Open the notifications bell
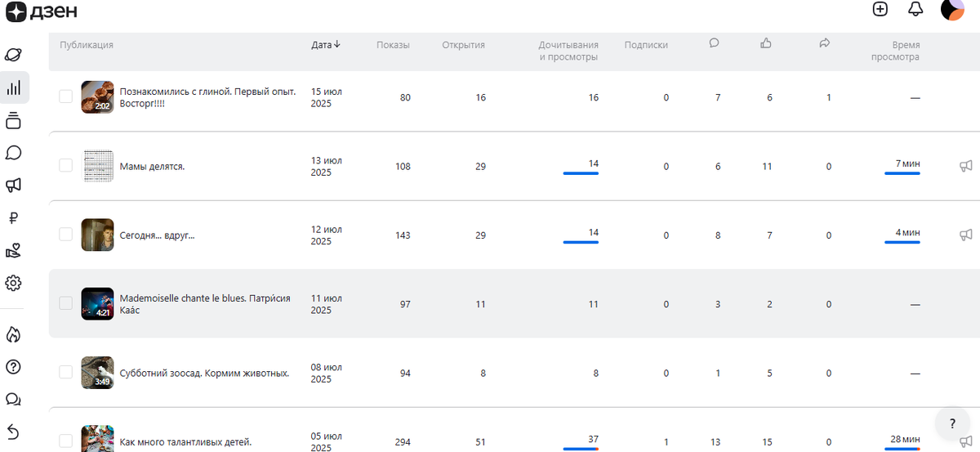Viewport: 980px width, 452px height. pyautogui.click(x=915, y=10)
